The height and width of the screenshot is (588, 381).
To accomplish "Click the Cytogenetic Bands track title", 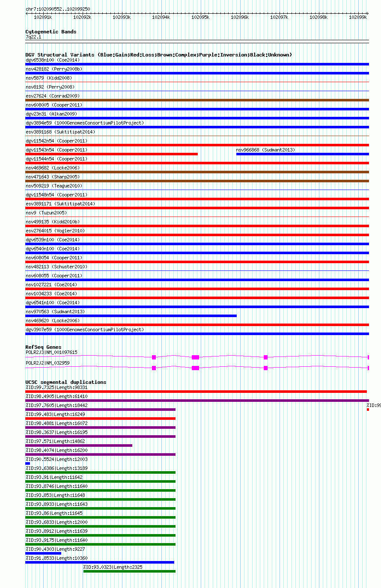I will click(51, 32).
